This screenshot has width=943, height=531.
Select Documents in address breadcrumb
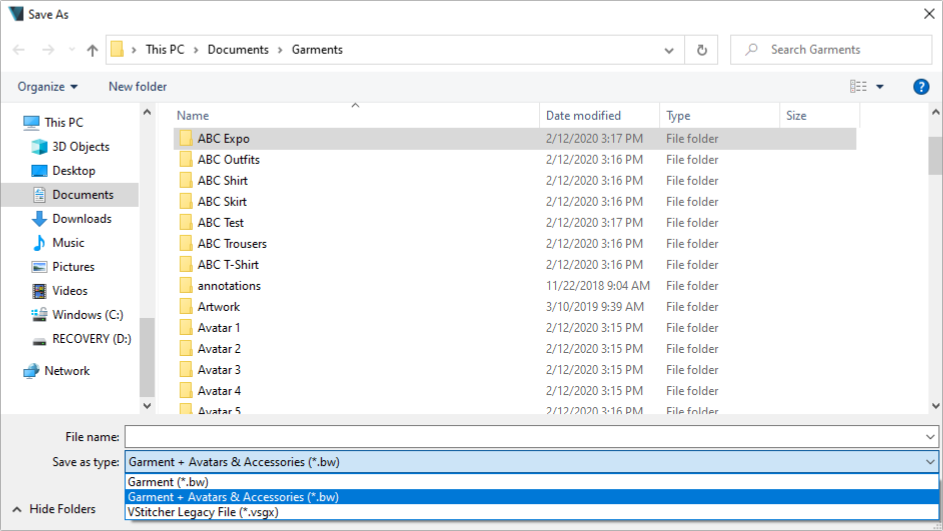(238, 50)
